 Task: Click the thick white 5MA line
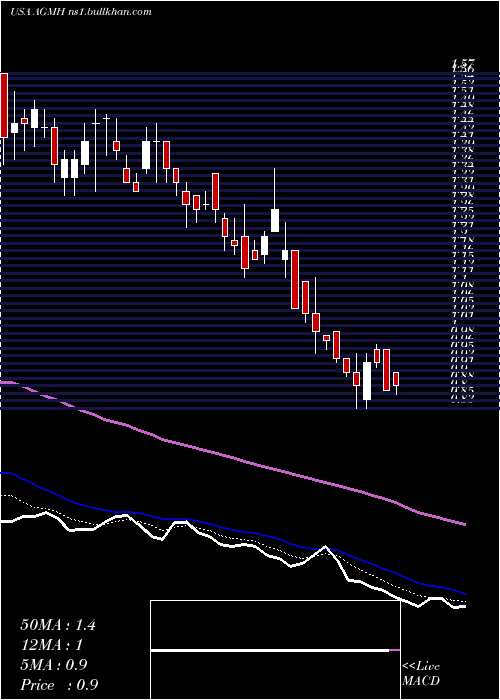(232, 546)
